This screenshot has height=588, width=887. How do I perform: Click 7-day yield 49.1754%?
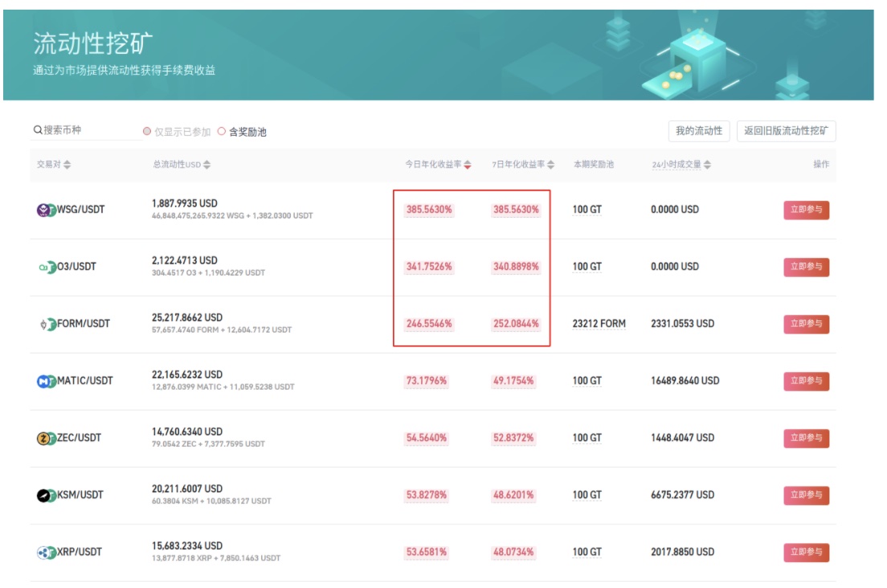coord(513,381)
